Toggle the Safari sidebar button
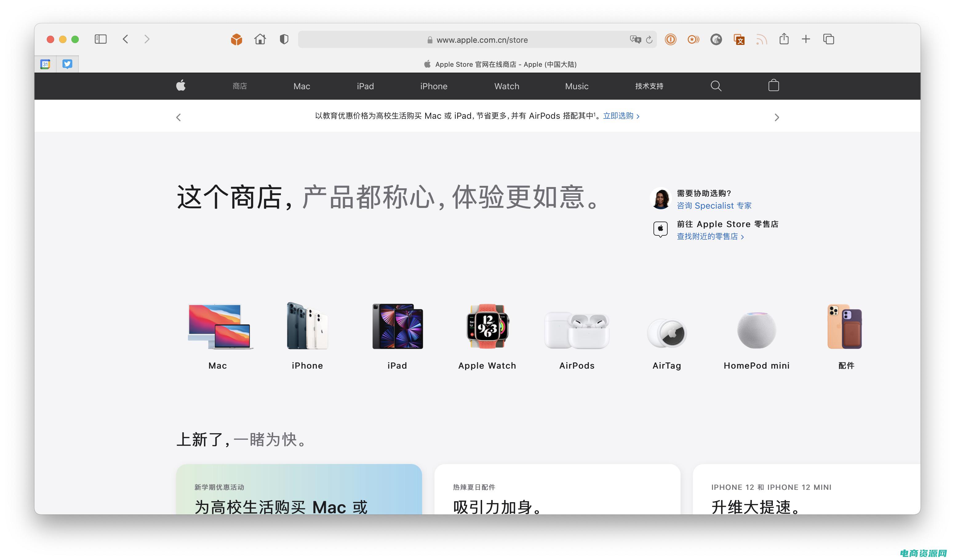This screenshot has width=955, height=560. pos(100,39)
